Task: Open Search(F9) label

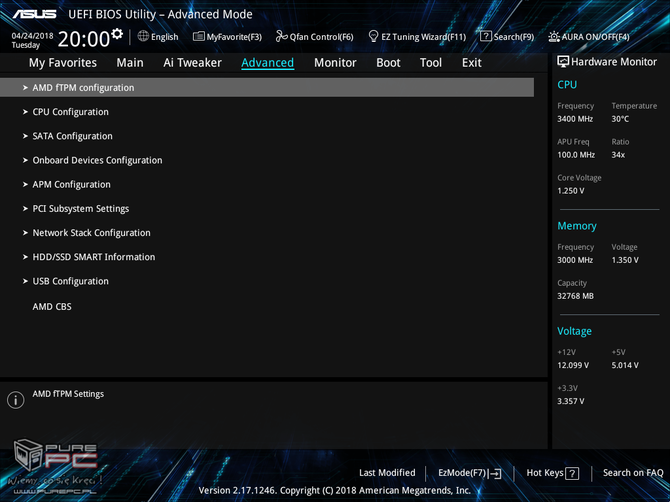Action: tap(514, 37)
